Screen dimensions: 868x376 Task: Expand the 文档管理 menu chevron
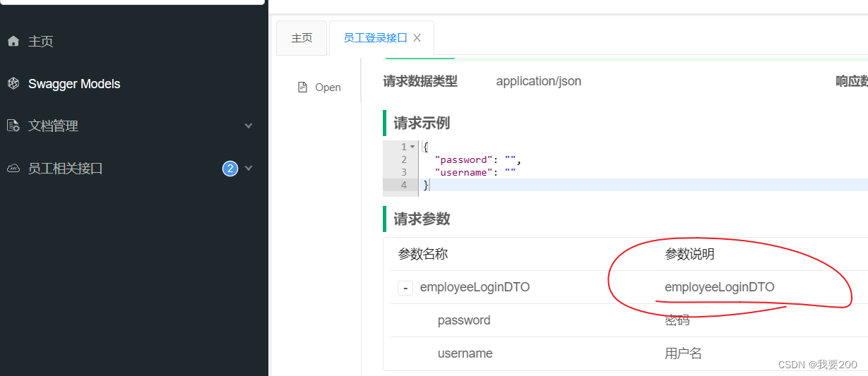pyautogui.click(x=248, y=126)
